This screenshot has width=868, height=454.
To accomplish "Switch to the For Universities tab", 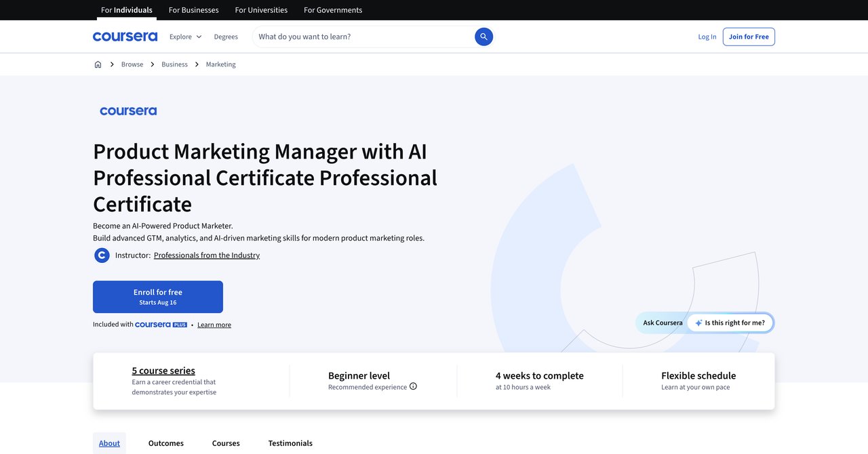I will (x=261, y=10).
